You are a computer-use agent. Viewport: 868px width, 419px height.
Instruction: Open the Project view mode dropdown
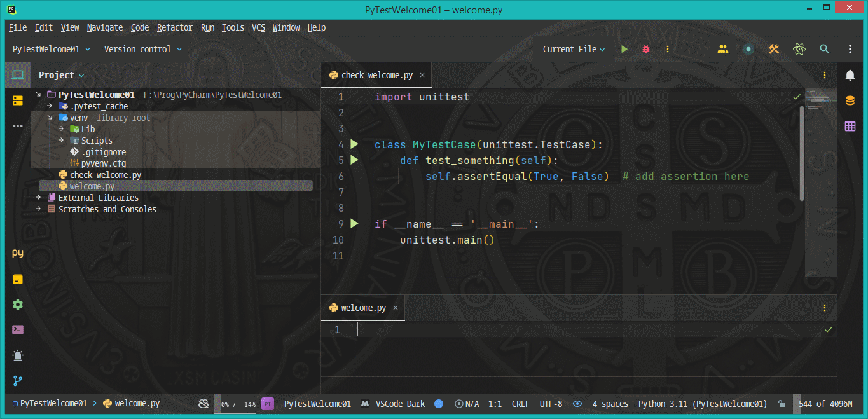(62, 75)
